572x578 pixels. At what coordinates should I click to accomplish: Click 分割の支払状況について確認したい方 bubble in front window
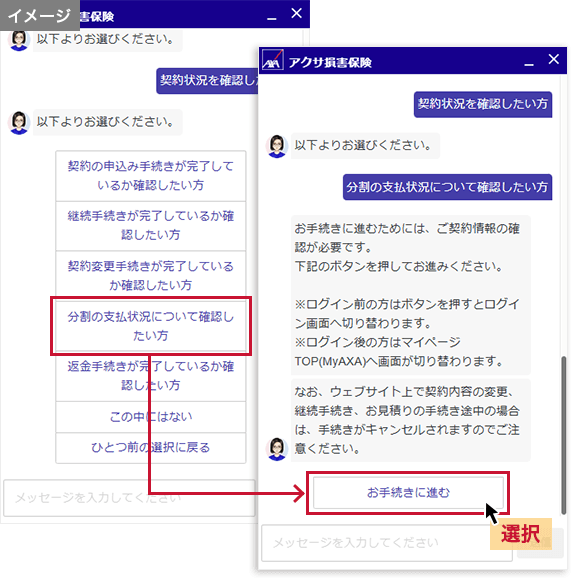447,187
